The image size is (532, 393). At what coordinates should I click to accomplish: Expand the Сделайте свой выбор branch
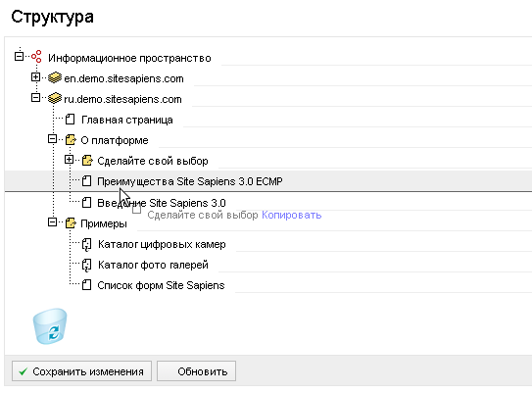69,160
